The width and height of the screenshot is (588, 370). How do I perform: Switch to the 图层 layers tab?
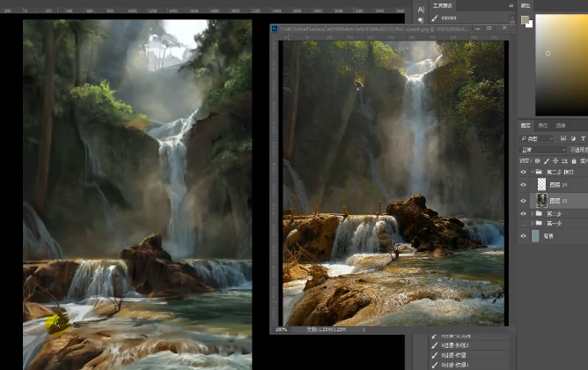(x=526, y=126)
